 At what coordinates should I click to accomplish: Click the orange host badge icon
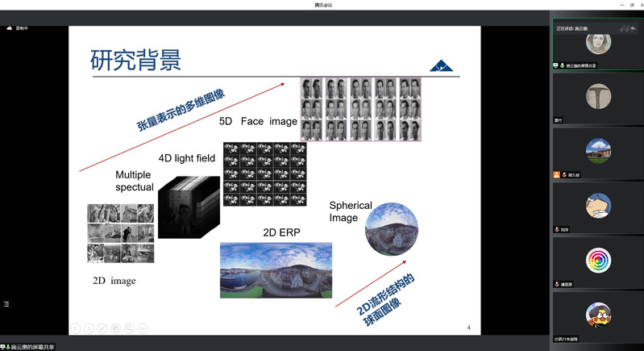556,174
